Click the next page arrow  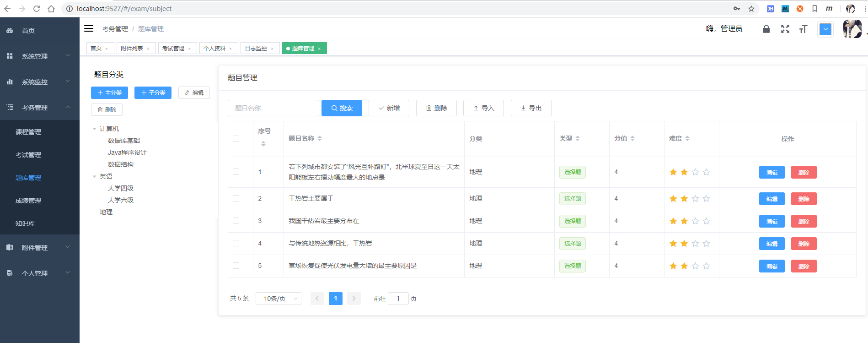click(354, 299)
